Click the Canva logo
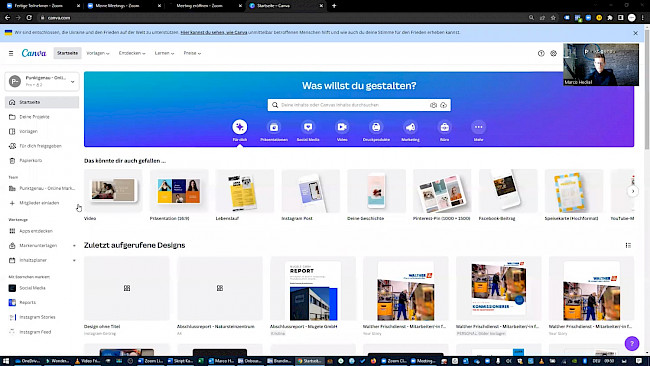The image size is (650, 366). (34, 53)
